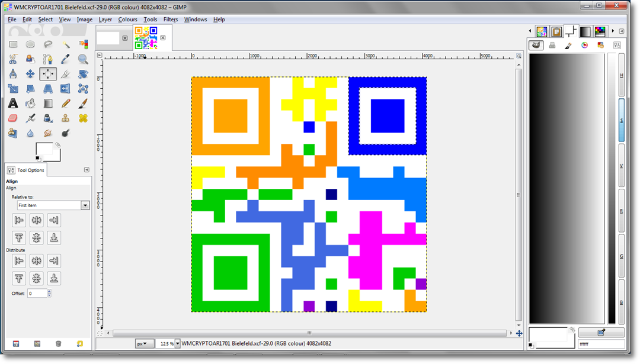Select the Perspective Clone tool
The width and height of the screenshot is (640, 364).
pyautogui.click(x=13, y=133)
